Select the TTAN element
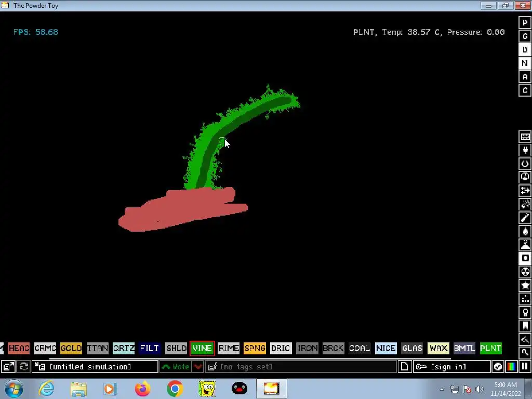532x399 pixels. (97, 348)
